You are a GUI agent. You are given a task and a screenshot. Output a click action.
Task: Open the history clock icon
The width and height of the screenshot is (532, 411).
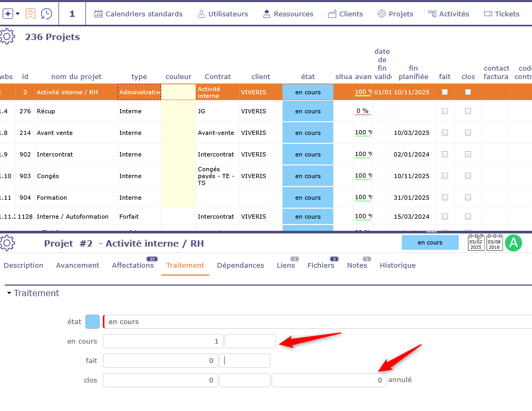[46, 14]
